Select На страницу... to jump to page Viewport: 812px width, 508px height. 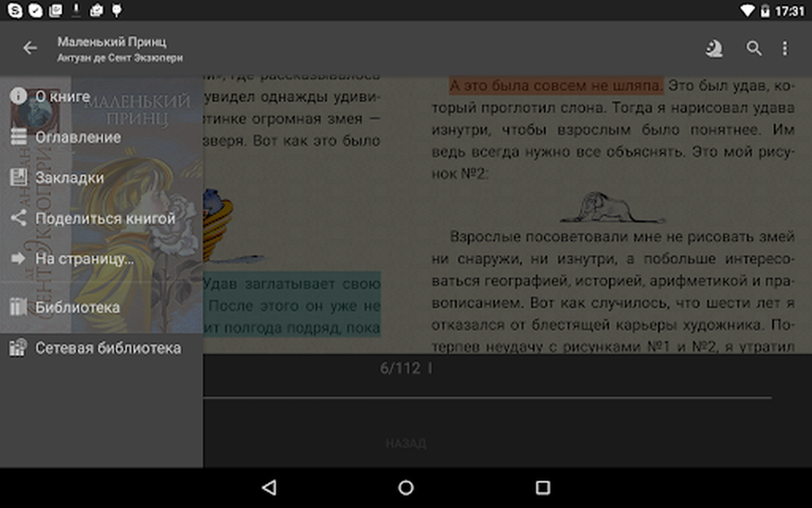click(x=101, y=258)
